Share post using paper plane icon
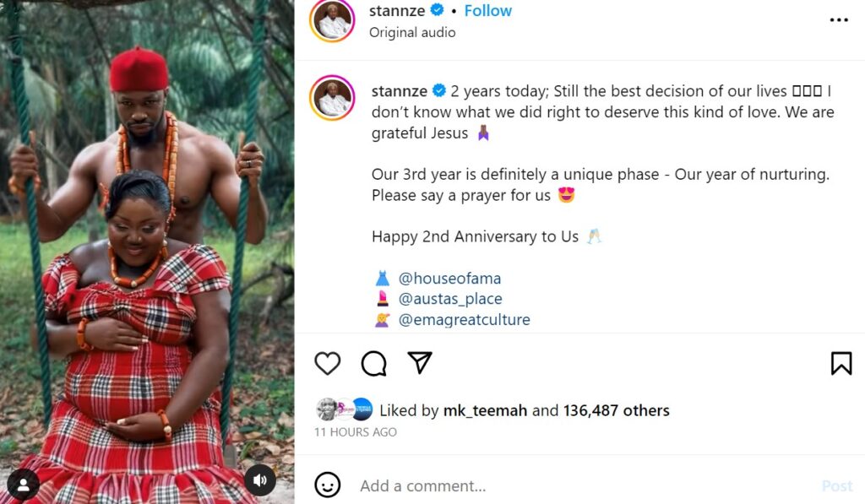Screen dimensions: 865x504 [420, 362]
